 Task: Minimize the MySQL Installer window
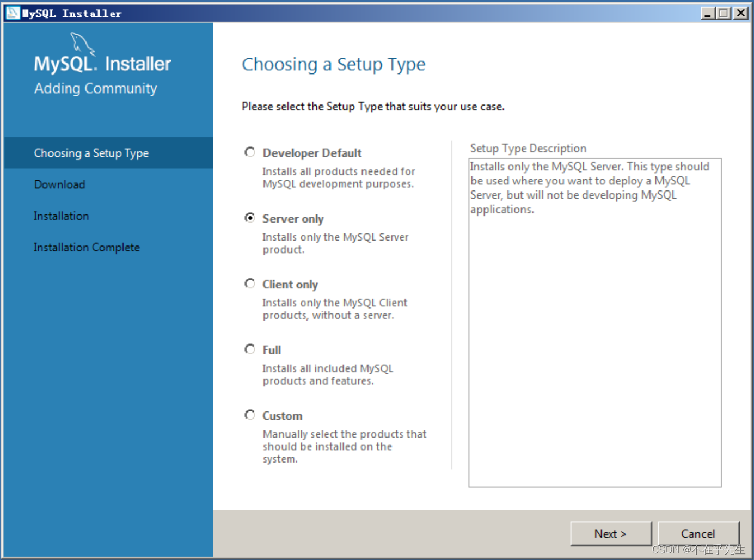pos(707,13)
